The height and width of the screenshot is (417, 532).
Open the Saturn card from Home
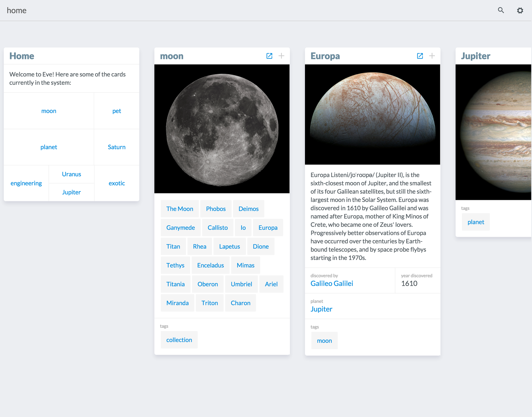(116, 147)
